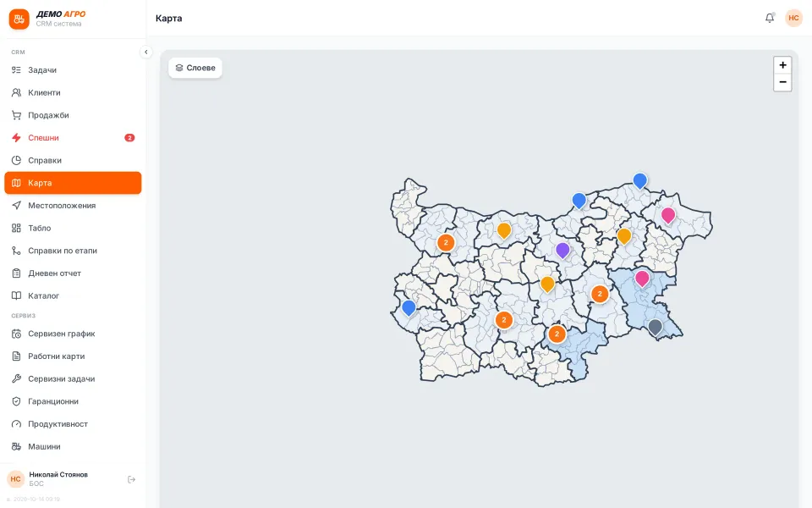Open the Слоеве layers panel
Screen dimensions: 812x508
[x=195, y=68]
